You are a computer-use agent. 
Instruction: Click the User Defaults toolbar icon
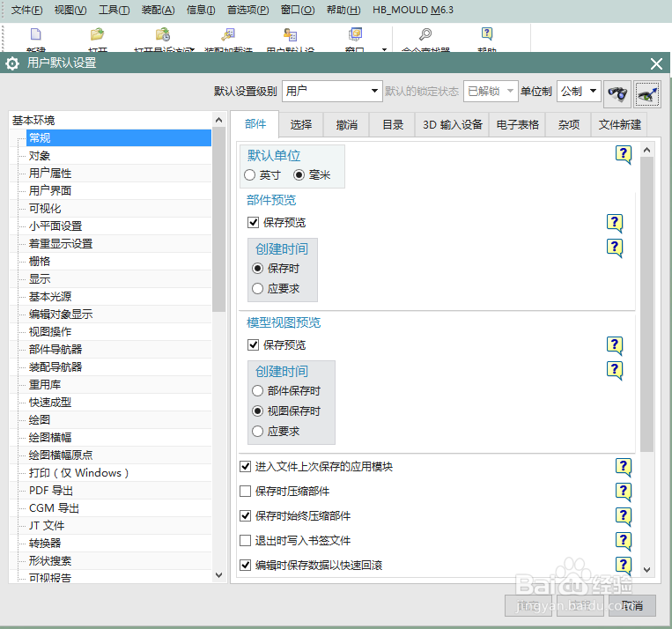click(290, 34)
